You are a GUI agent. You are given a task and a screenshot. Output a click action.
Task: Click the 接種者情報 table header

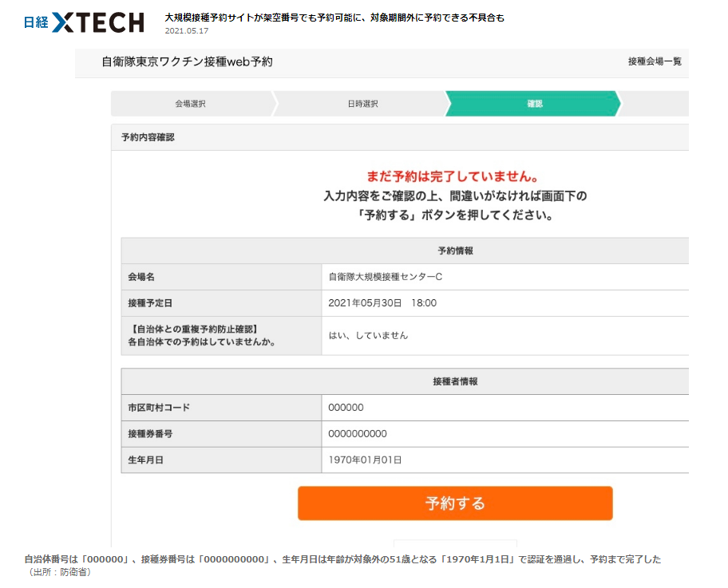(455, 381)
